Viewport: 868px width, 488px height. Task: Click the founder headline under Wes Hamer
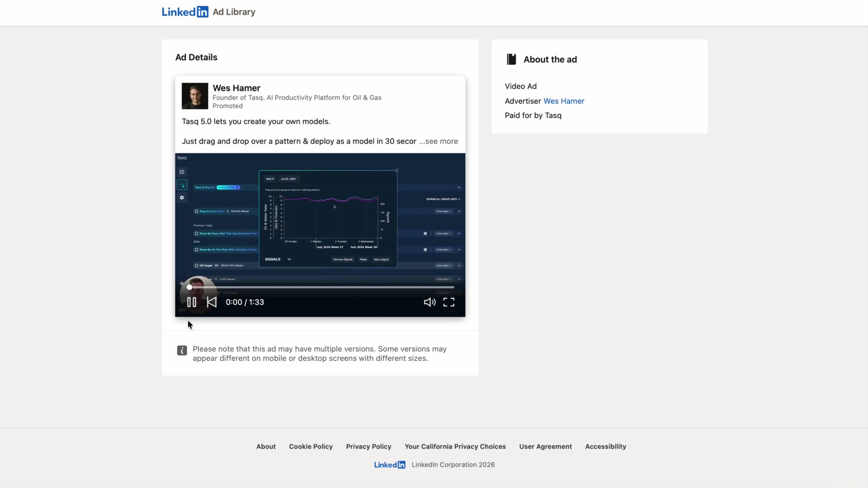pyautogui.click(x=297, y=98)
